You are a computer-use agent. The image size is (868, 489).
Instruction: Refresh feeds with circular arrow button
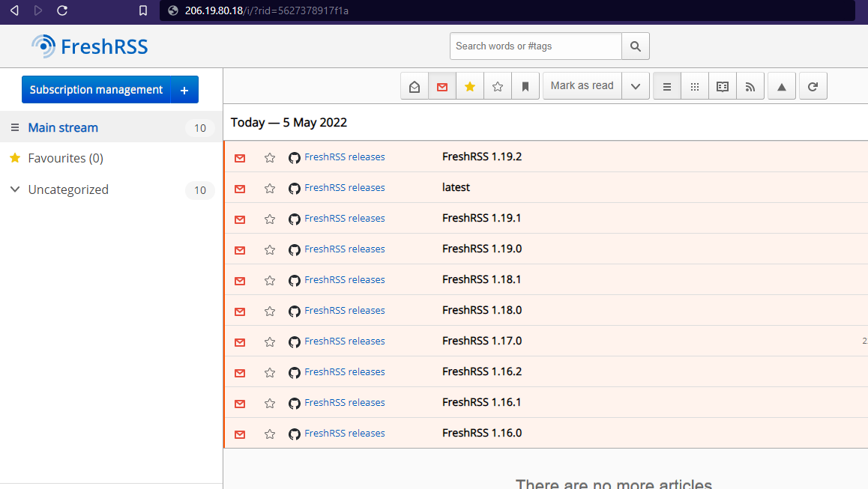813,86
